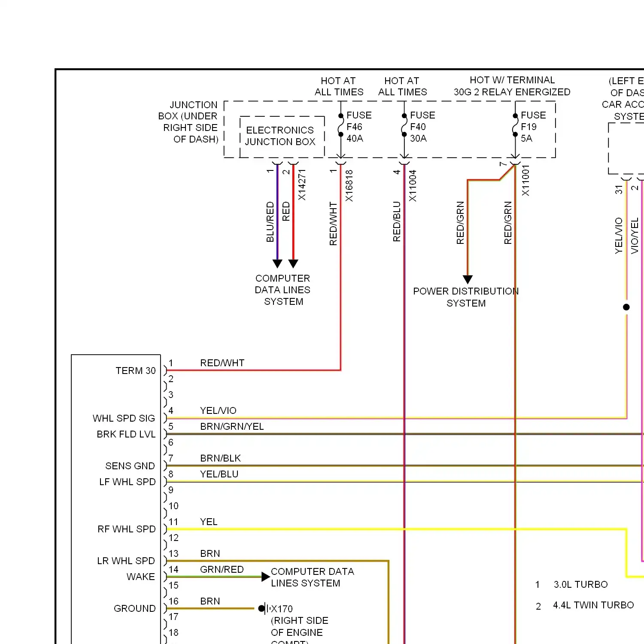The width and height of the screenshot is (644, 644).
Task: Click the vertical RED/WHT label beside X16818
Action: pos(333,224)
